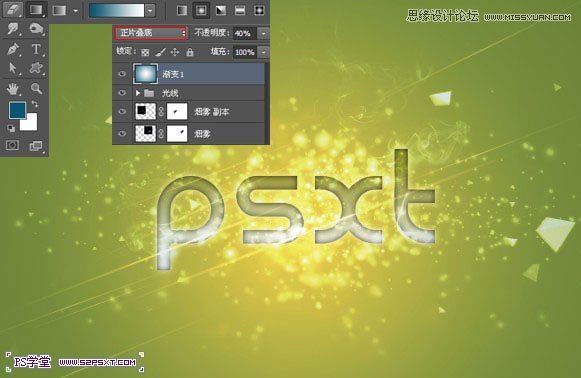
Task: Choose the reflected gradient style
Action: point(240,10)
